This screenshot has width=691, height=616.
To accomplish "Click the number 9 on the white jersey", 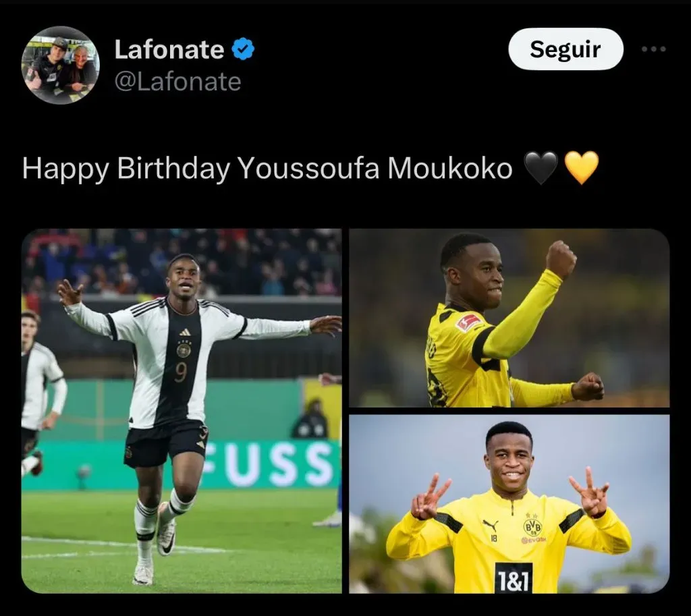I will click(180, 372).
